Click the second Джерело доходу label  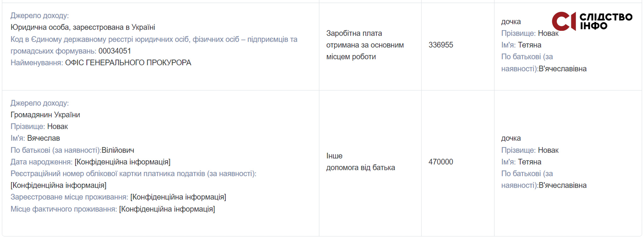(40, 103)
